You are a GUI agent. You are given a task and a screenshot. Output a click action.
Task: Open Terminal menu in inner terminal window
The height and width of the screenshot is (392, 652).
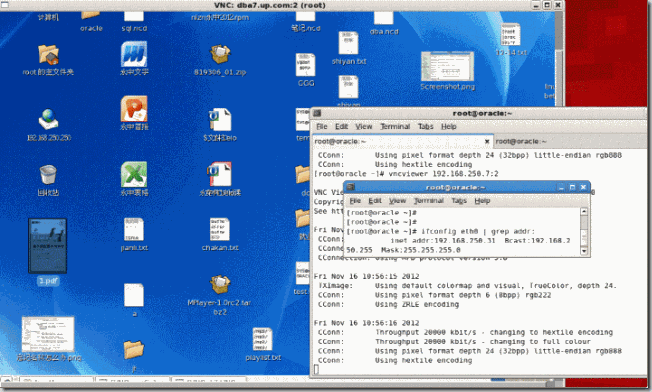[428, 201]
